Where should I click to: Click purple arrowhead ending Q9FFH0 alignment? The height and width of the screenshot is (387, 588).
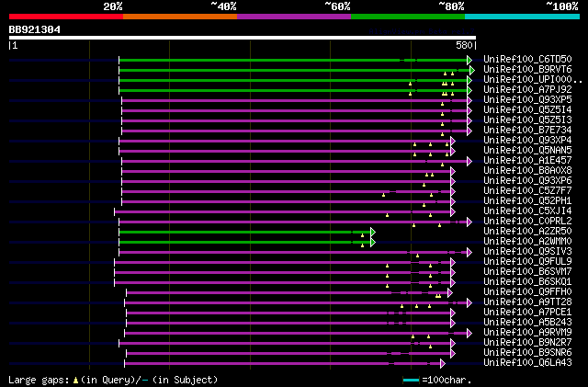449,293
